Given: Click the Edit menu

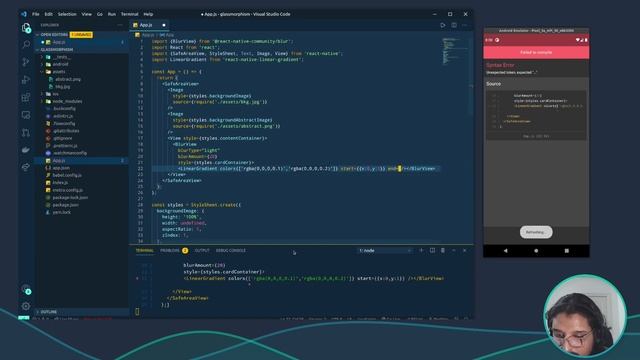Looking at the screenshot, I should [x=49, y=14].
